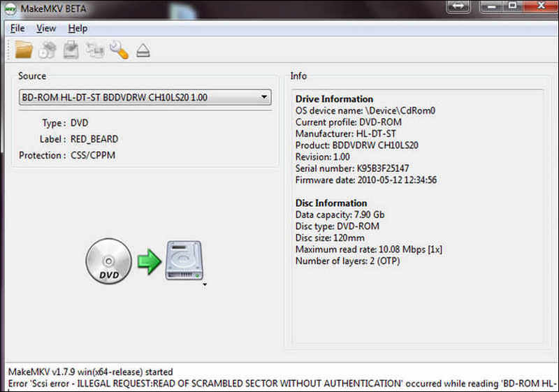Viewport: 559px width, 392px height.
Task: Click the OS device name line
Action: pos(365,111)
